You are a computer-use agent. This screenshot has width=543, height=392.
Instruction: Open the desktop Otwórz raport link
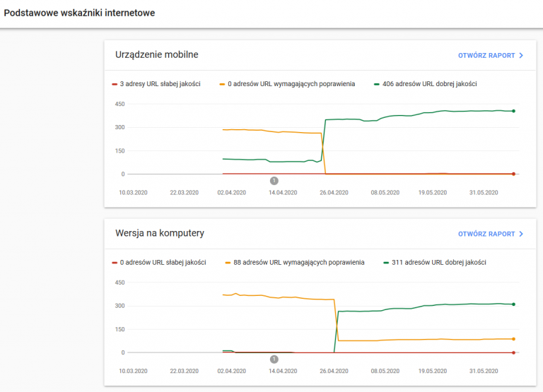click(x=486, y=234)
